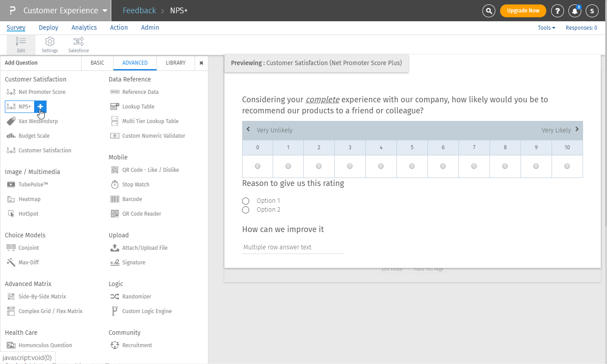Open the Tools dropdown menu
This screenshot has height=364, width=607.
pyautogui.click(x=546, y=28)
